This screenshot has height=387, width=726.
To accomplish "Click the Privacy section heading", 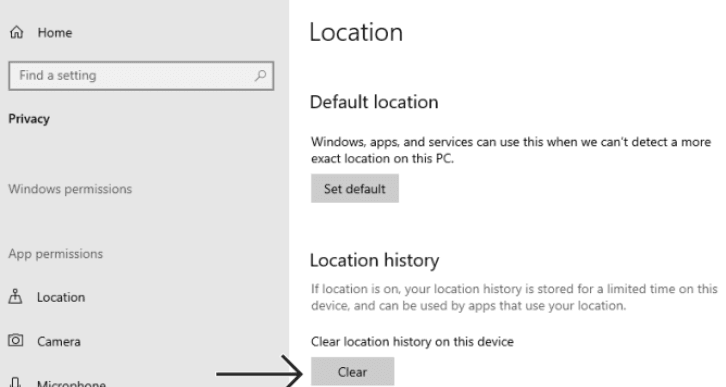I will pyautogui.click(x=29, y=119).
